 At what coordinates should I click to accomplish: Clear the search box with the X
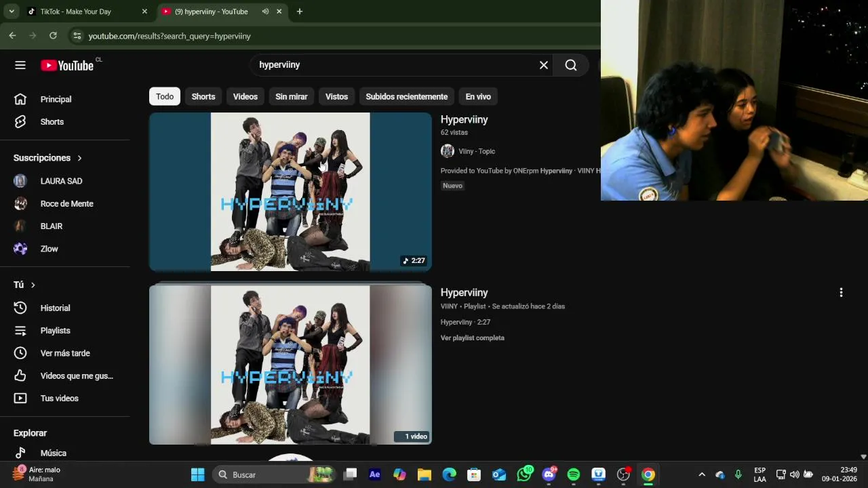coord(543,65)
